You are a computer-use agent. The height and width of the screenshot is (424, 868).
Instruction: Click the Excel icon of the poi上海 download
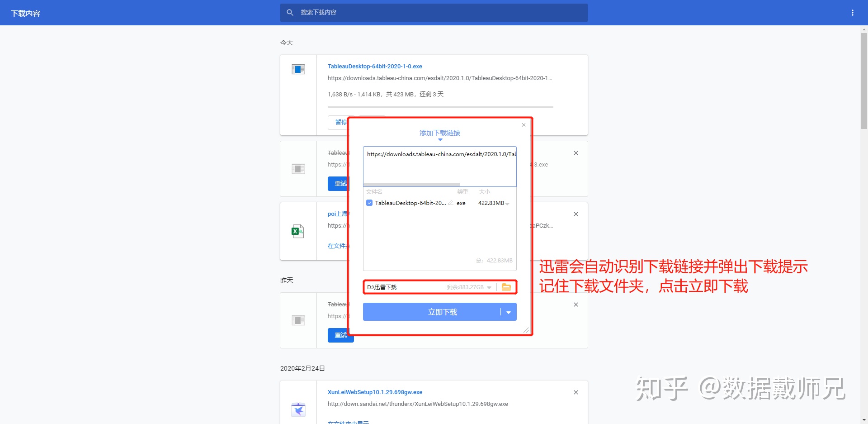[x=298, y=231]
